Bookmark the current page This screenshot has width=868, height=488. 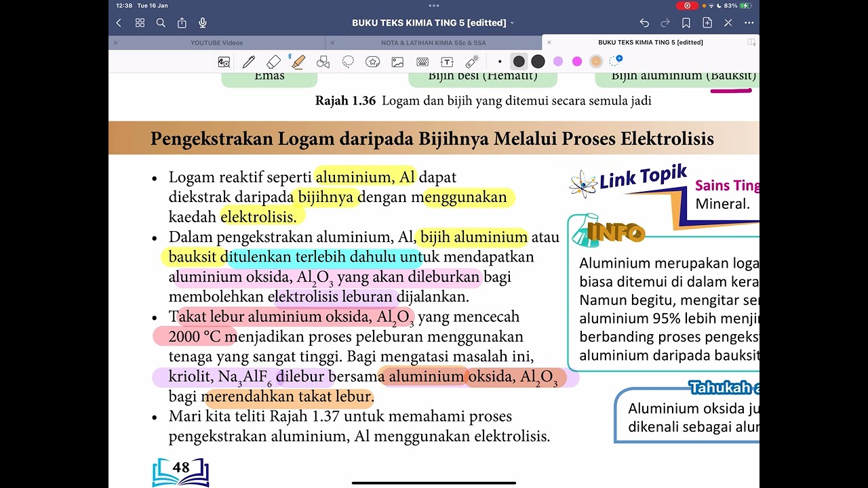pyautogui.click(x=686, y=22)
